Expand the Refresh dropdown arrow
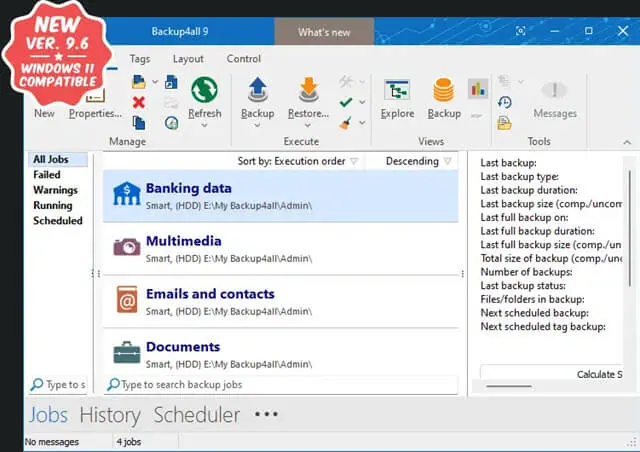 pyautogui.click(x=204, y=125)
